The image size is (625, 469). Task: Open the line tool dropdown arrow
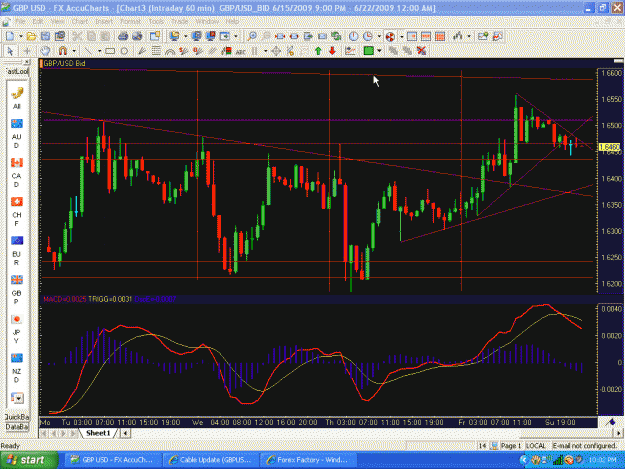coord(99,51)
